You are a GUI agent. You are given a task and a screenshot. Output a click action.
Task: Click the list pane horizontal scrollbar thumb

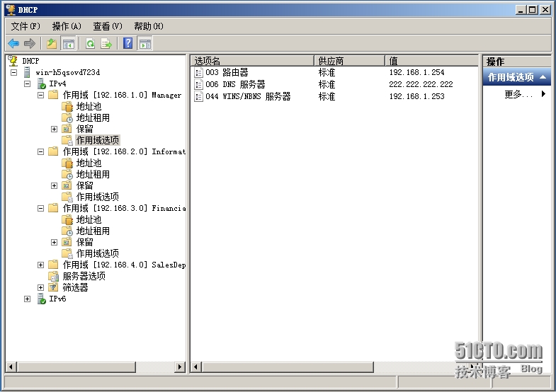coord(288,367)
